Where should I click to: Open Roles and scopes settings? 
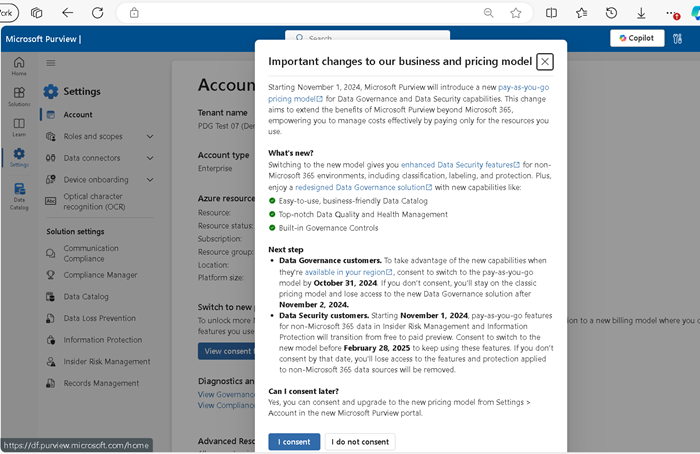point(92,137)
